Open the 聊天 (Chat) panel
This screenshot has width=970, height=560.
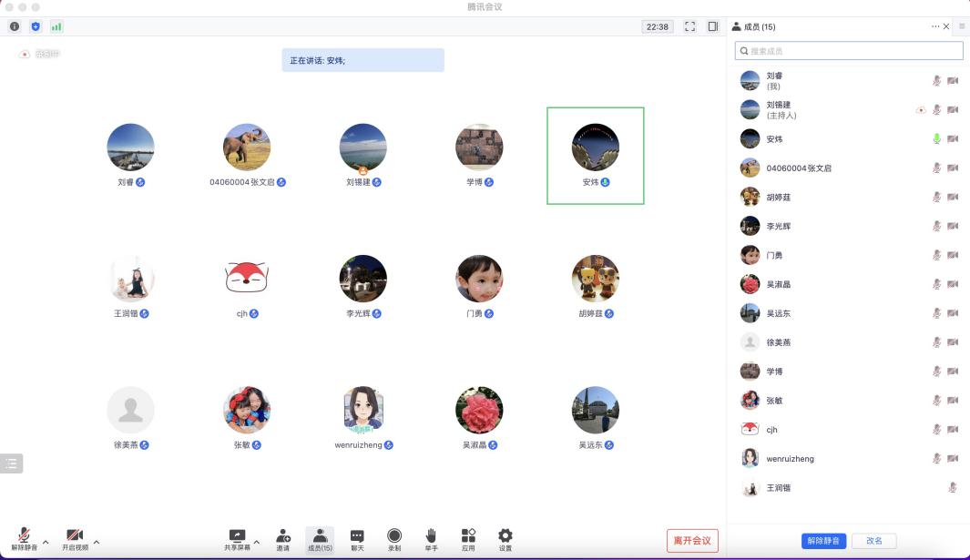[x=357, y=539]
